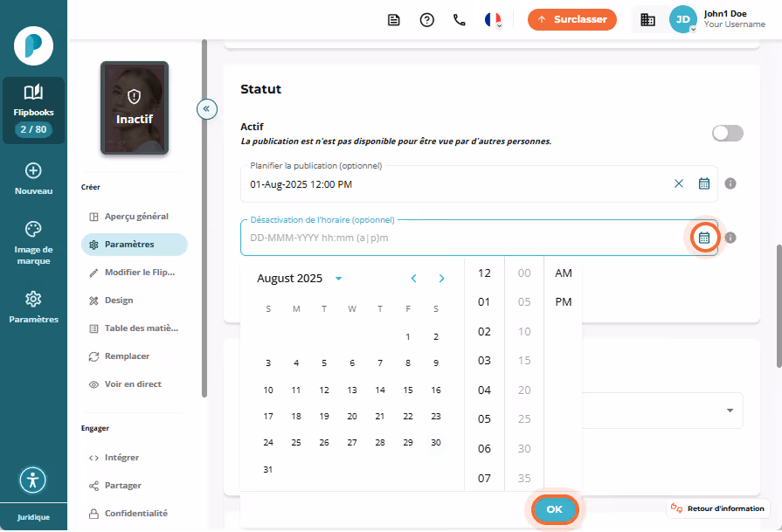Click the Inactif flipbook thumbnail

[x=135, y=107]
